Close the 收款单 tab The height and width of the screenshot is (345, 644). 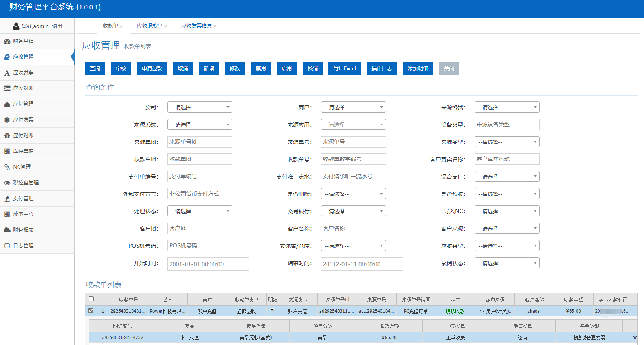122,26
